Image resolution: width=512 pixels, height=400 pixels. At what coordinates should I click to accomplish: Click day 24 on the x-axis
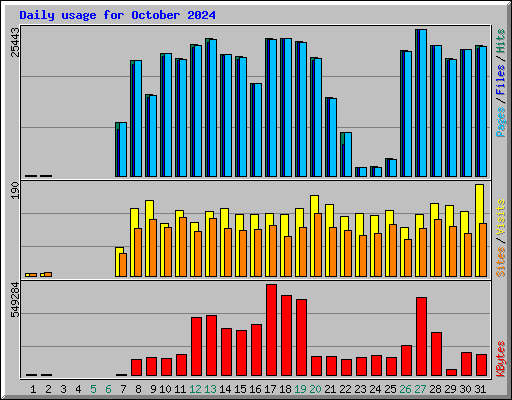pyautogui.click(x=375, y=389)
